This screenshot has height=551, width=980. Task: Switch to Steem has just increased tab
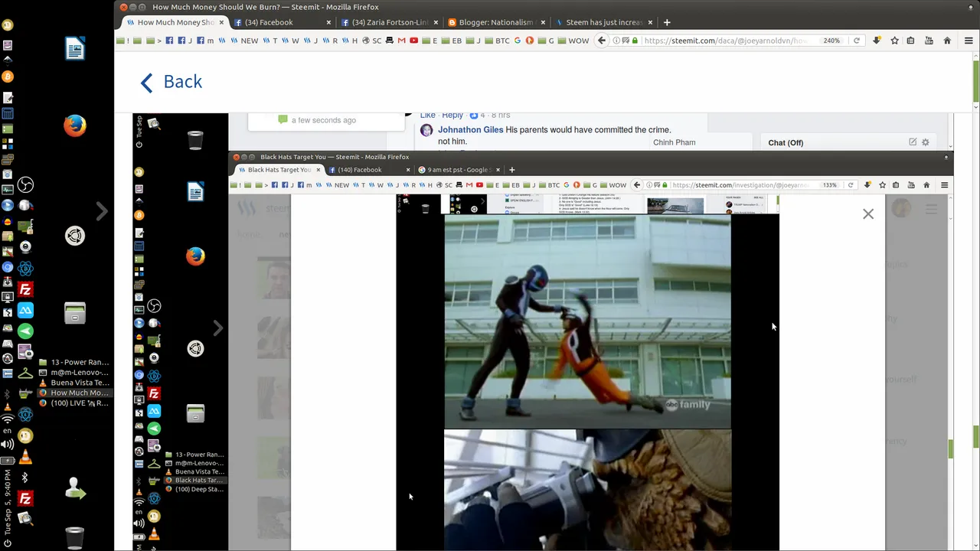[603, 22]
